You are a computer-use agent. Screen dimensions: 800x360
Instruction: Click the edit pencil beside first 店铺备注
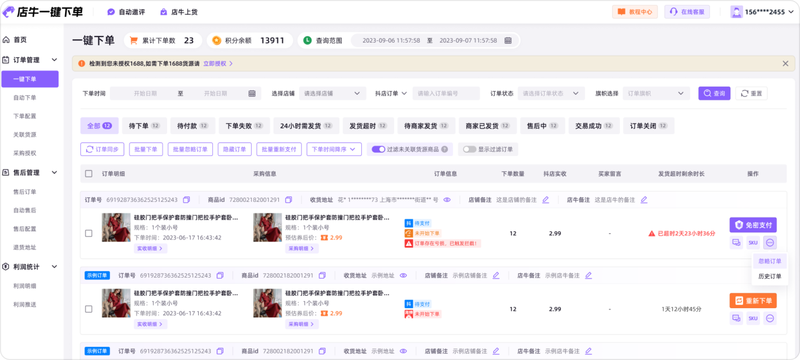[545, 200]
